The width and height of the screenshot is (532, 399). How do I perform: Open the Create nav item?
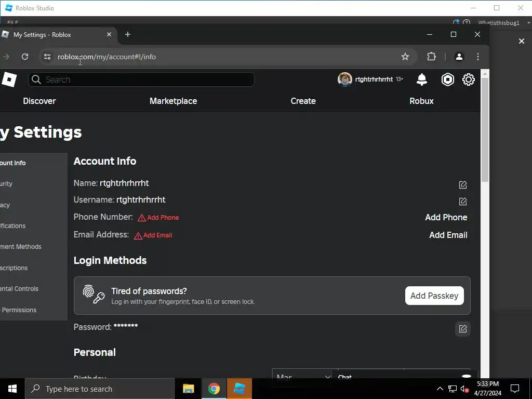[303, 101]
